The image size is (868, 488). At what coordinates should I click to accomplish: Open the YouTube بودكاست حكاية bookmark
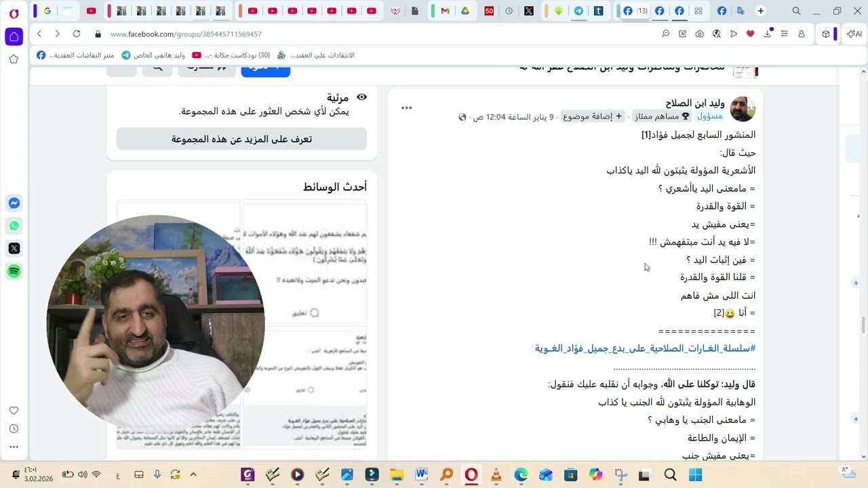(x=231, y=56)
